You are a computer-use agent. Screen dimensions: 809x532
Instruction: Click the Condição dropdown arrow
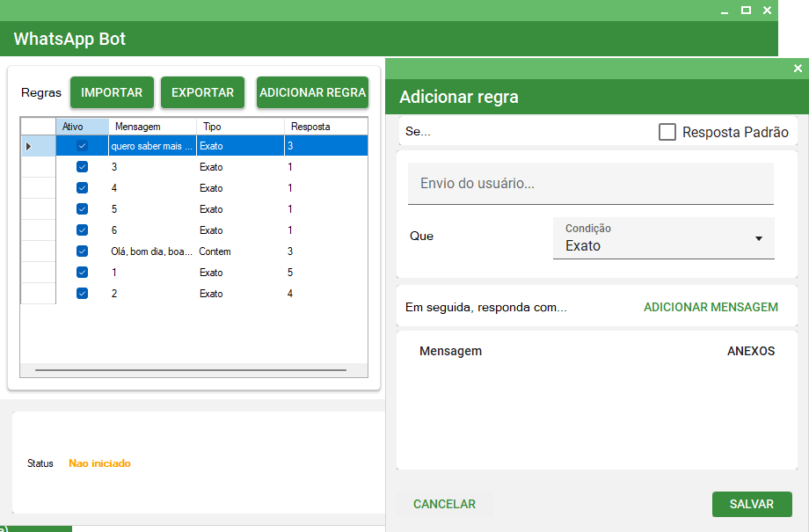tap(759, 239)
